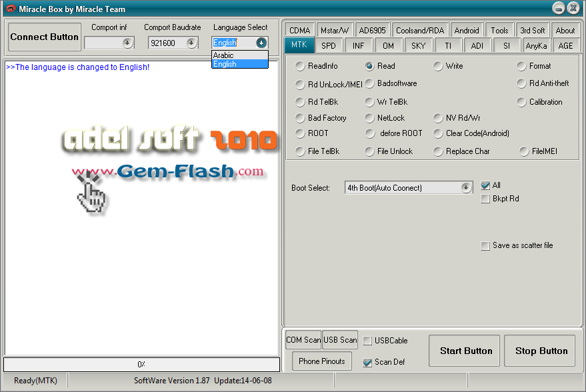Image resolution: width=586 pixels, height=392 pixels.
Task: Choose Arabic from the language list
Action: point(240,55)
